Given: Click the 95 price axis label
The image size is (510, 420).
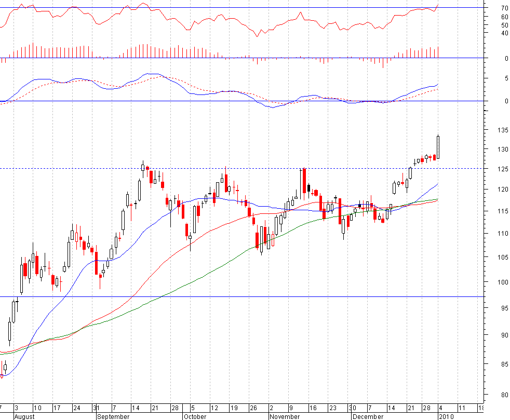Looking at the screenshot, I should (x=504, y=308).
